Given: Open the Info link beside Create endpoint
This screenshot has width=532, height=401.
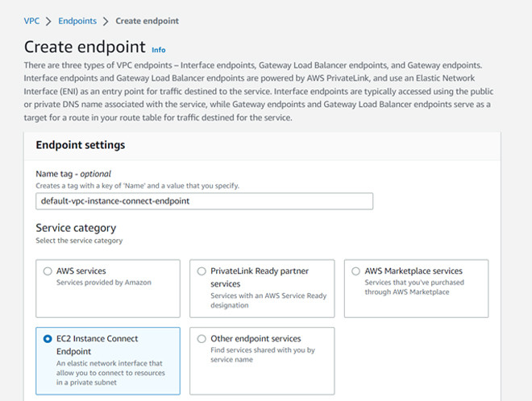Looking at the screenshot, I should tap(159, 50).
